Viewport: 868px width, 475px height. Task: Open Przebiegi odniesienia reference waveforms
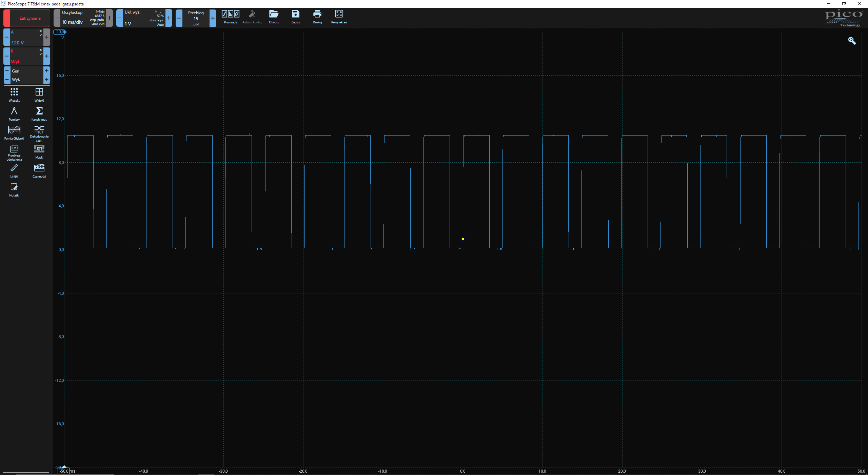pyautogui.click(x=14, y=152)
